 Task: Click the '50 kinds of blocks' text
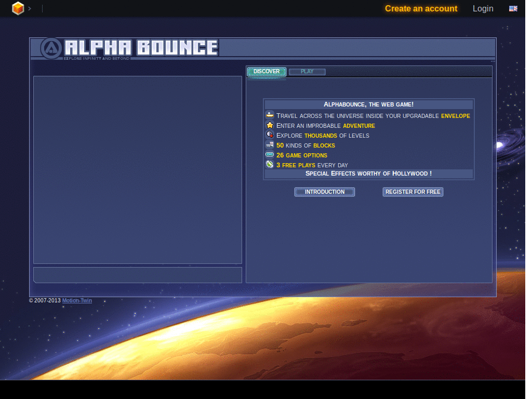click(305, 145)
